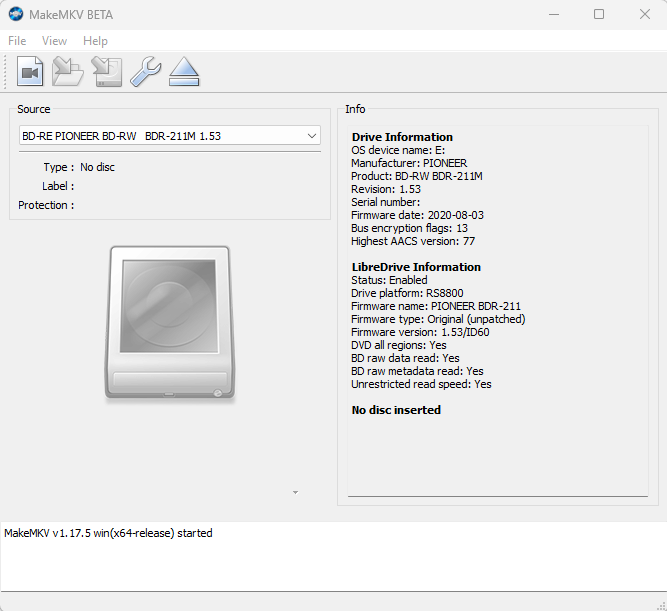Click the 'Protection :' field label

coord(46,205)
